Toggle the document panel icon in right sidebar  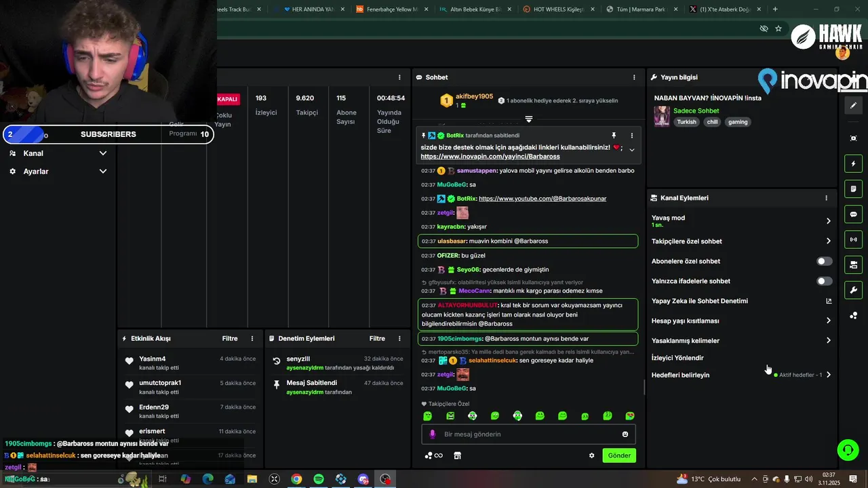(853, 188)
